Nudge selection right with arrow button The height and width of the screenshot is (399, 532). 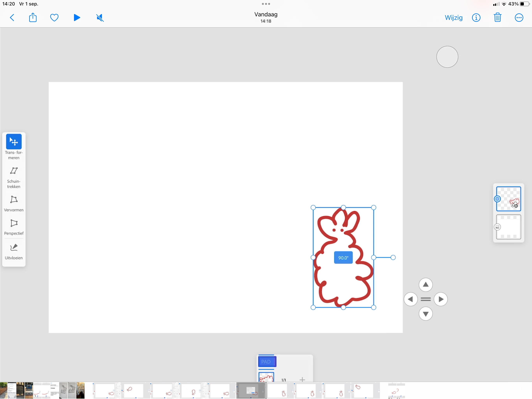(x=441, y=299)
